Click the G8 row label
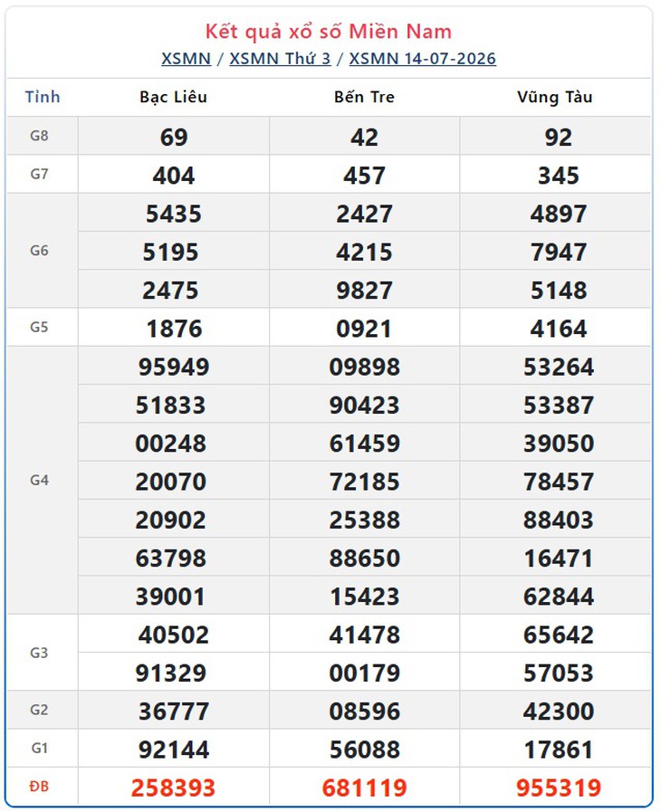Viewport: 661px width, 812px height. (39, 136)
